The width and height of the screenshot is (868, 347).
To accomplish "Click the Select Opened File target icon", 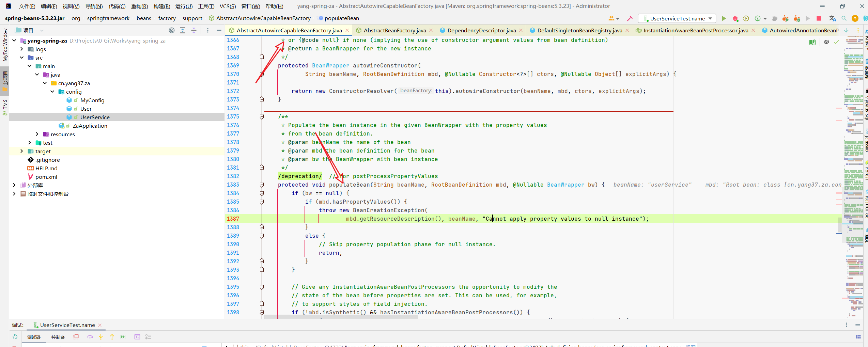I will tap(172, 30).
